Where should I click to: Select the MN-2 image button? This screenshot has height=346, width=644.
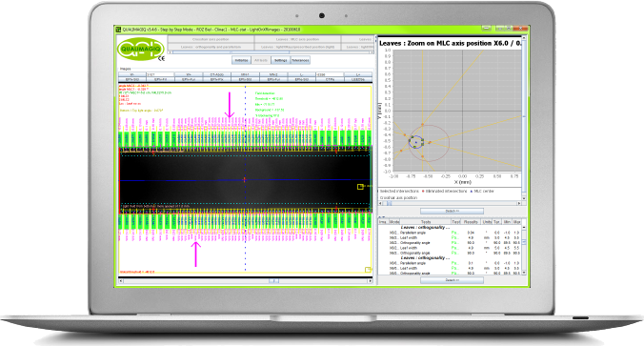tap(273, 74)
